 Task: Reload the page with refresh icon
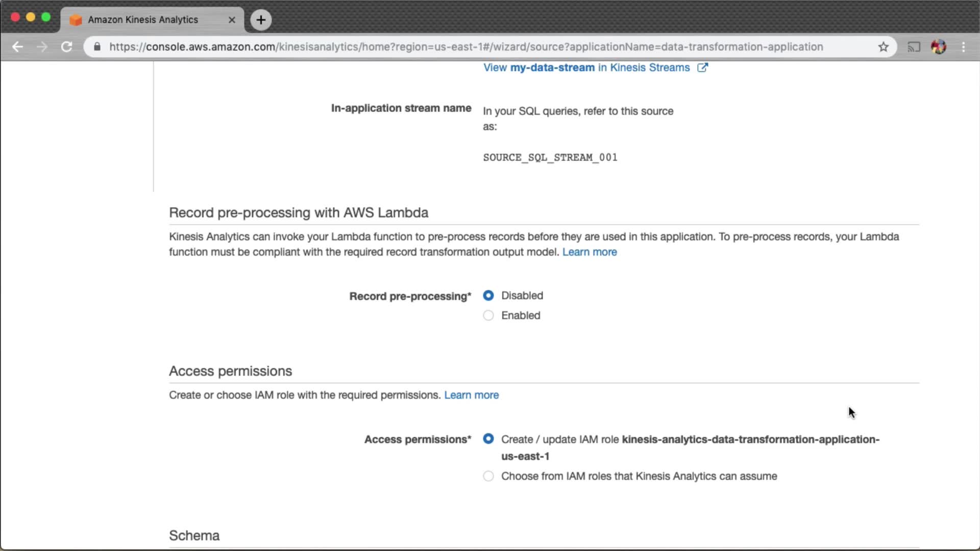click(x=67, y=47)
